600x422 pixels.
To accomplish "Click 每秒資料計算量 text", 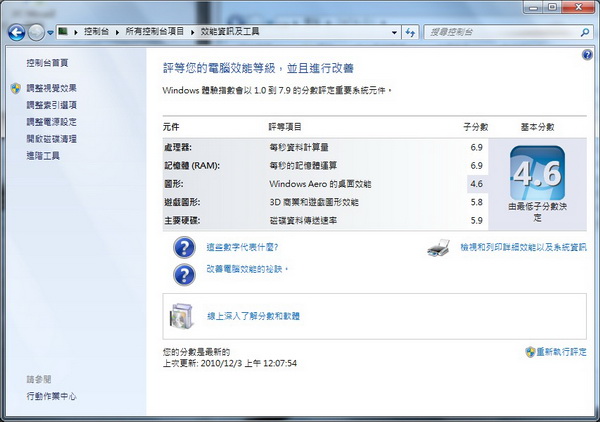I will tap(299, 147).
